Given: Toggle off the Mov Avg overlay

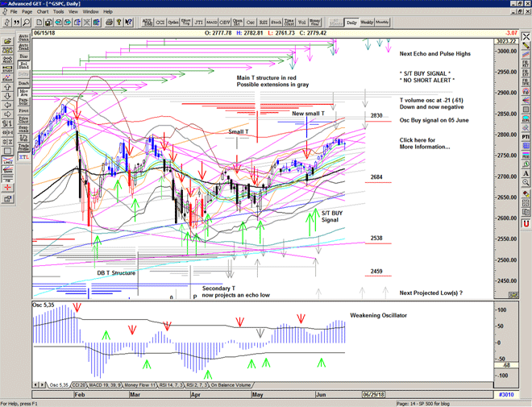Looking at the screenshot, I should coord(23,94).
